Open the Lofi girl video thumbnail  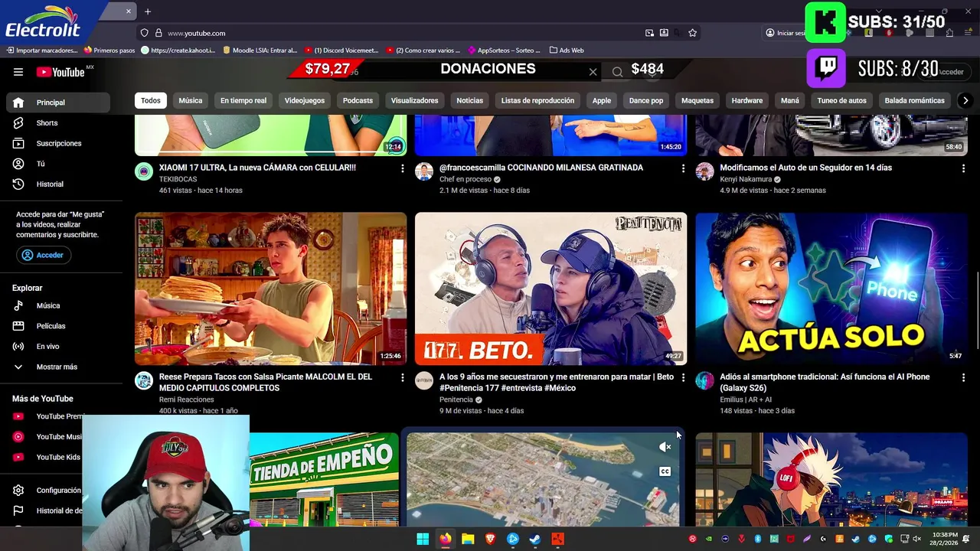tap(831, 479)
